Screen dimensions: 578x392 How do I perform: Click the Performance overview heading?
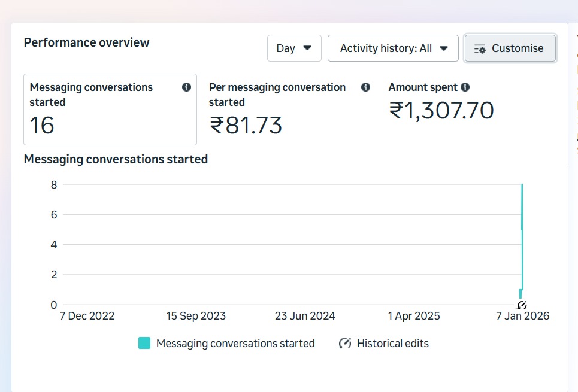point(86,42)
